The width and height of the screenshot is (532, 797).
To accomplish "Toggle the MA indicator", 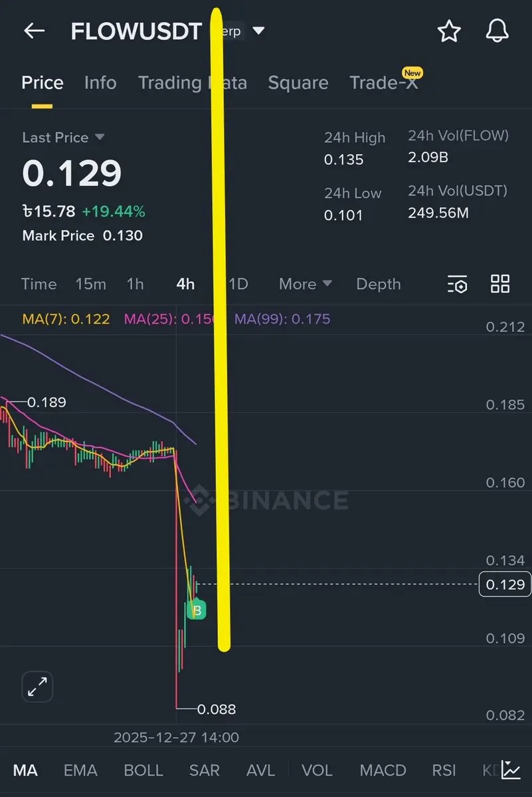I will (x=25, y=770).
